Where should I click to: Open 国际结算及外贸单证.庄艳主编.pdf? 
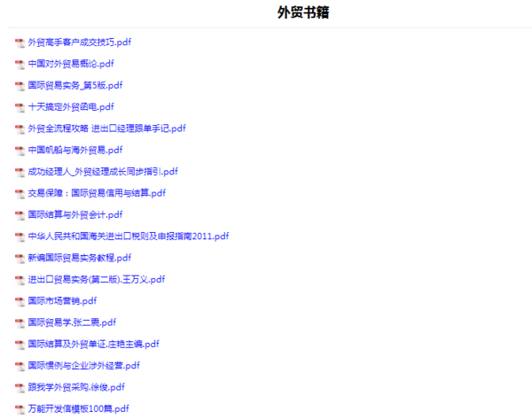[94, 344]
